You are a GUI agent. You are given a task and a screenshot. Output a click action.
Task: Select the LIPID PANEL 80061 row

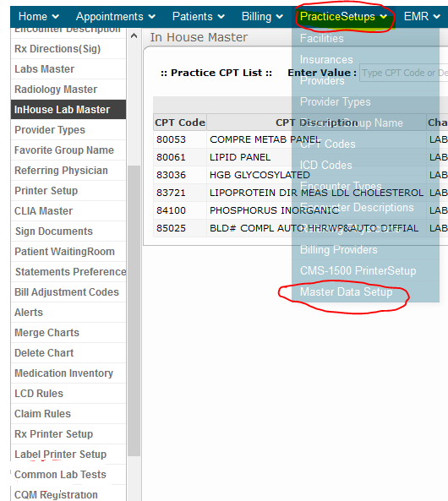pos(300,157)
